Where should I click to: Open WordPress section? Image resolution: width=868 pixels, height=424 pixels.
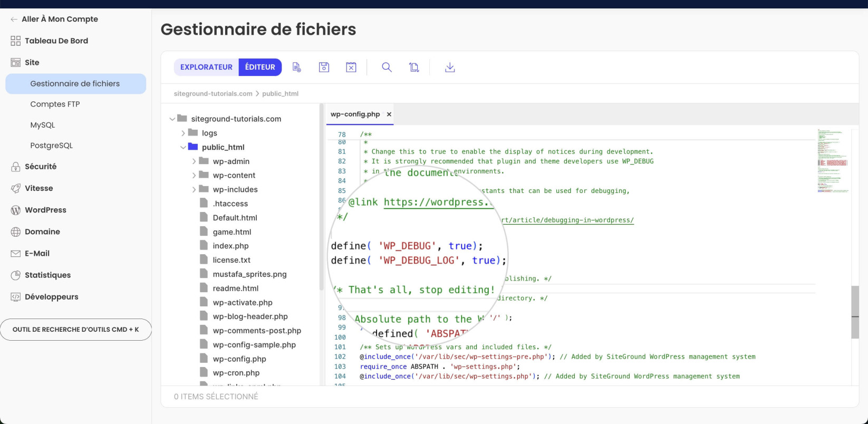pyautogui.click(x=45, y=210)
